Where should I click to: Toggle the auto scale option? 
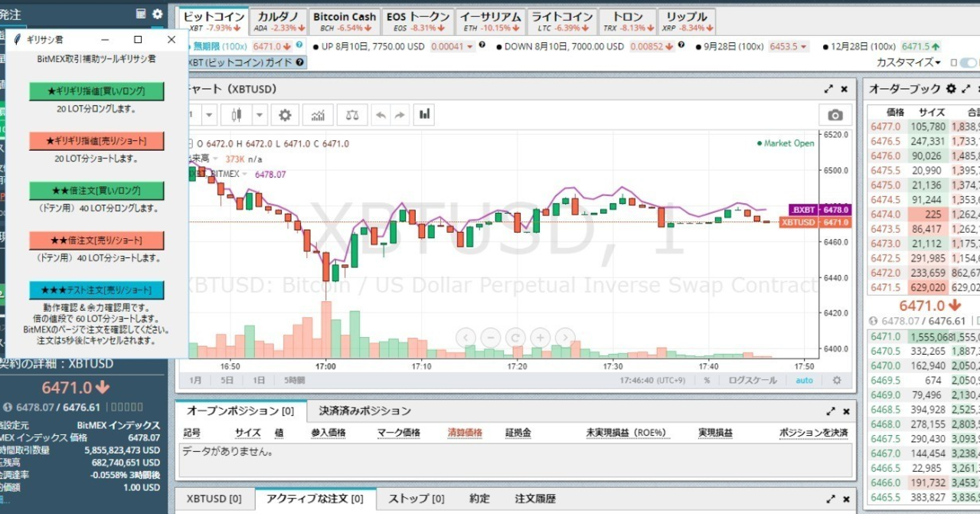(804, 380)
